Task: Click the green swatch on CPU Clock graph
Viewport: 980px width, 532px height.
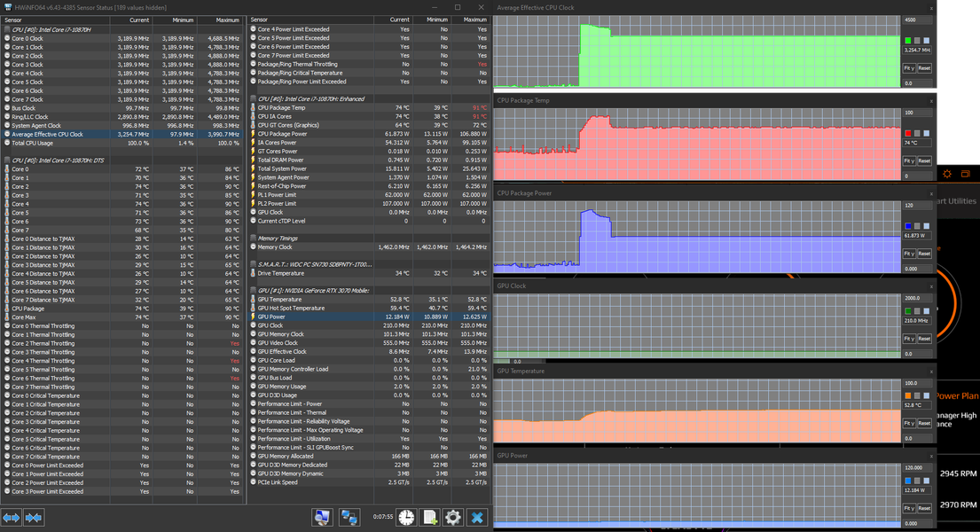Action: pos(908,41)
